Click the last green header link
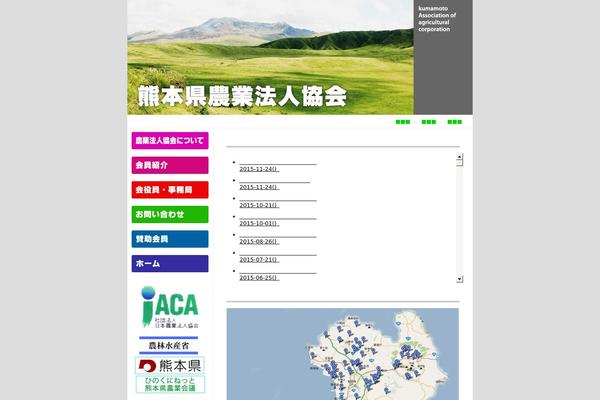 [x=455, y=122]
